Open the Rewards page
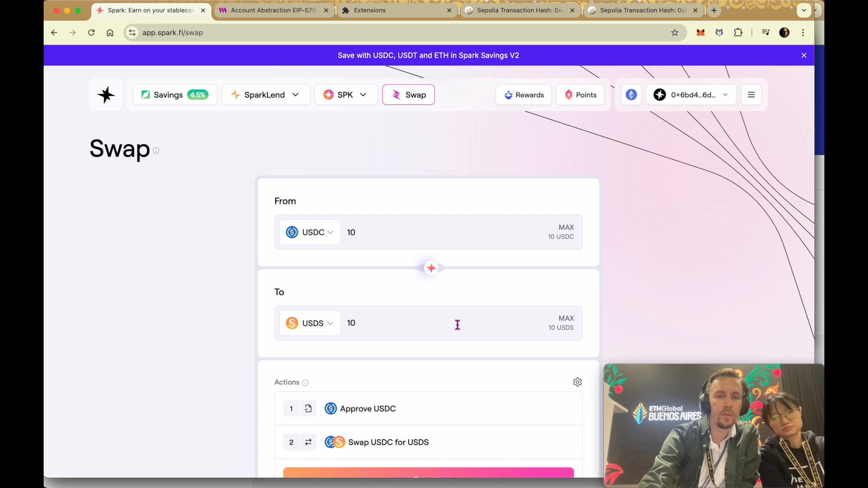The width and height of the screenshot is (868, 488). tap(524, 94)
